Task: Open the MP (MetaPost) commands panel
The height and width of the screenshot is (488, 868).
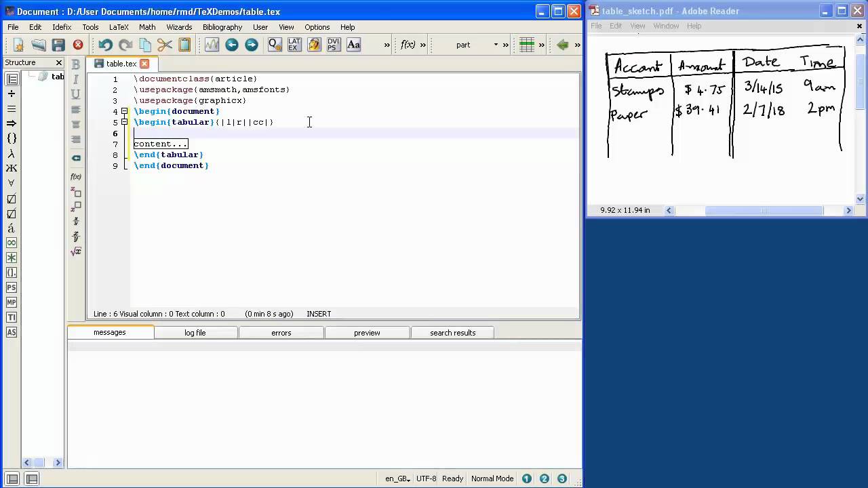Action: [12, 302]
